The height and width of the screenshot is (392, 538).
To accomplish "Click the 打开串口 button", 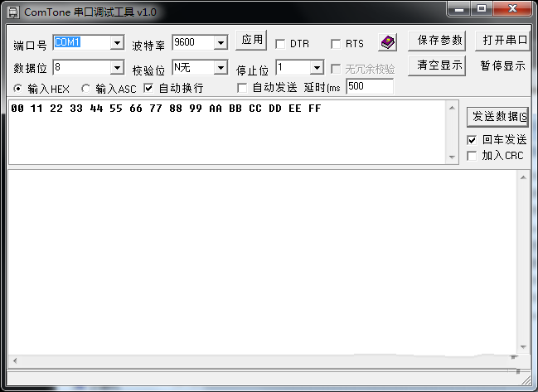I will 502,41.
